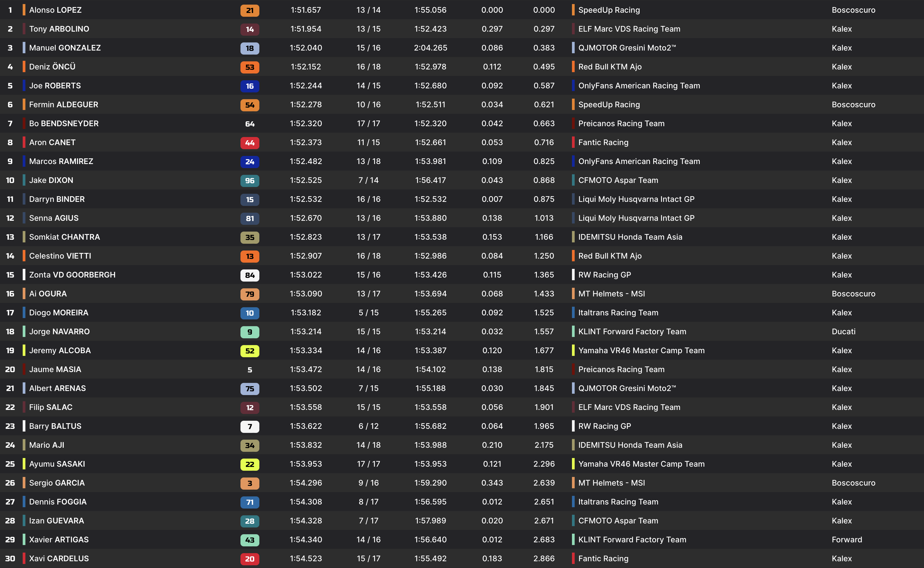The height and width of the screenshot is (568, 924).
Task: Click the Ducati constructor cell
Action: coord(843,332)
